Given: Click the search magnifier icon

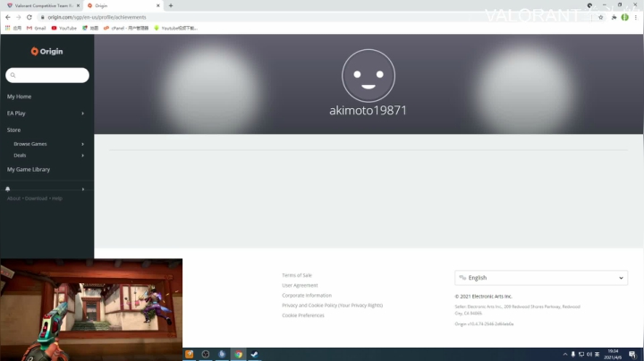Looking at the screenshot, I should tap(13, 75).
